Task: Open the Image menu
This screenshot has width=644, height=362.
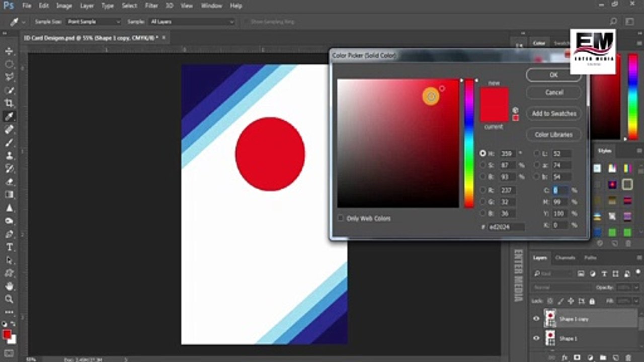Action: point(64,6)
